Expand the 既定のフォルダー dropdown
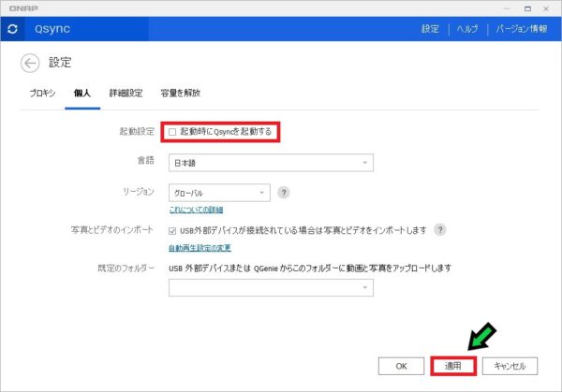Image resolution: width=562 pixels, height=392 pixels. tap(271, 288)
